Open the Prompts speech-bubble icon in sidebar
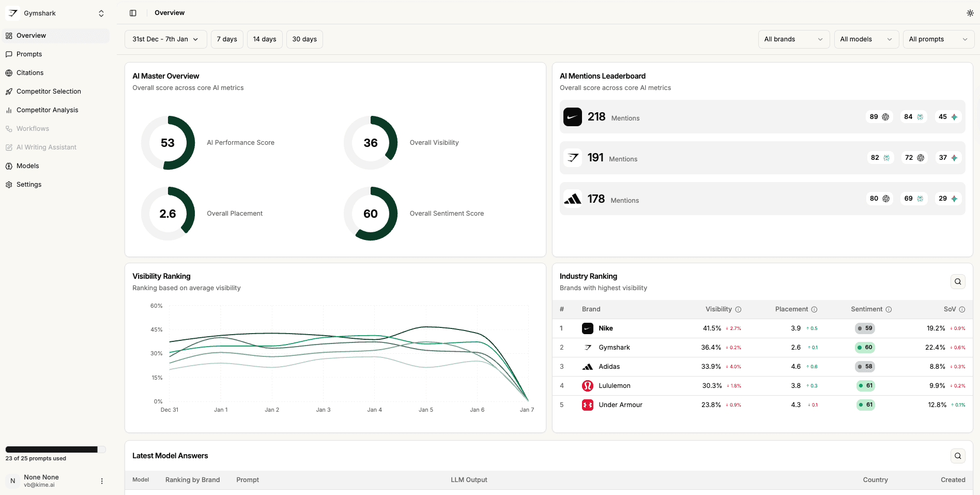Screen dimensions: 980x495 (x=9, y=54)
